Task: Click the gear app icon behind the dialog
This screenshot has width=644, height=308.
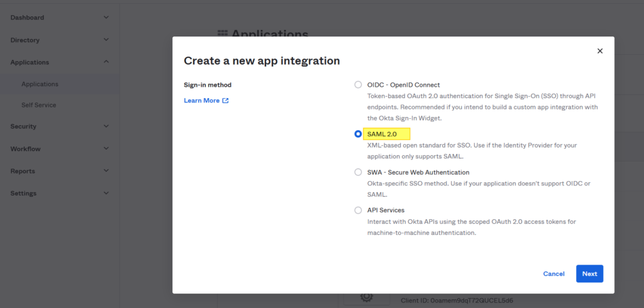Action: (x=367, y=297)
